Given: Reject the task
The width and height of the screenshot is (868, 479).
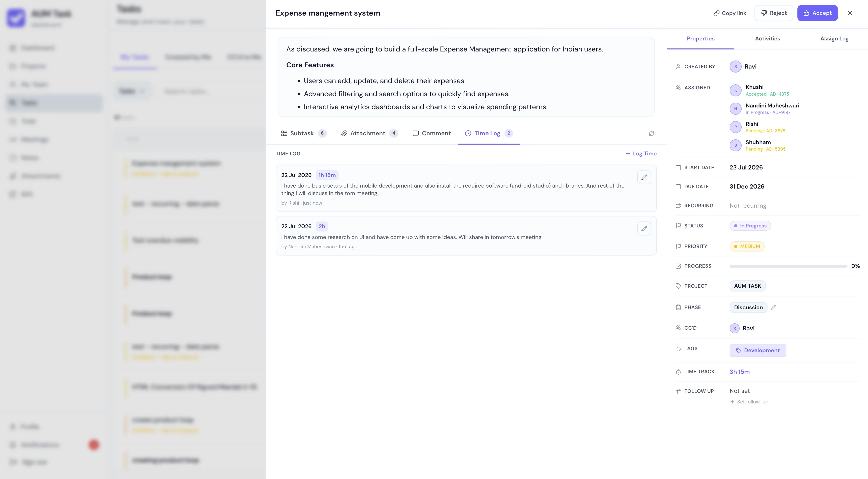Looking at the screenshot, I should tap(774, 13).
